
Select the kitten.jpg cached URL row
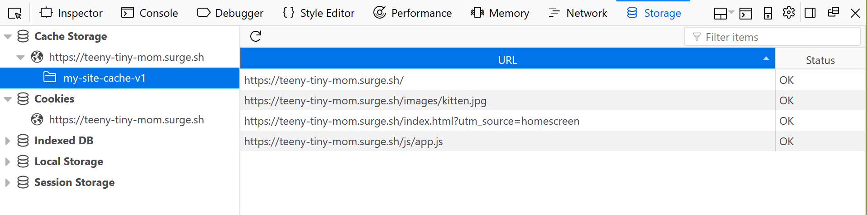pyautogui.click(x=507, y=101)
